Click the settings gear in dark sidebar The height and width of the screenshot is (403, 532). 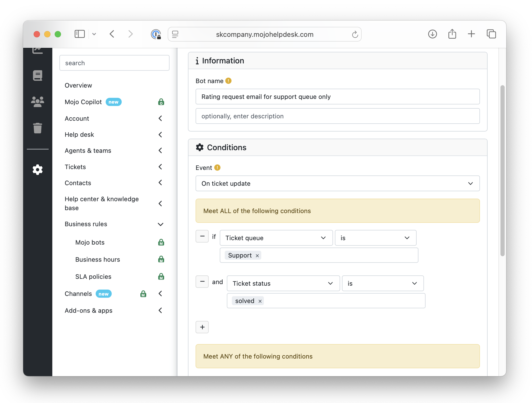pos(38,170)
